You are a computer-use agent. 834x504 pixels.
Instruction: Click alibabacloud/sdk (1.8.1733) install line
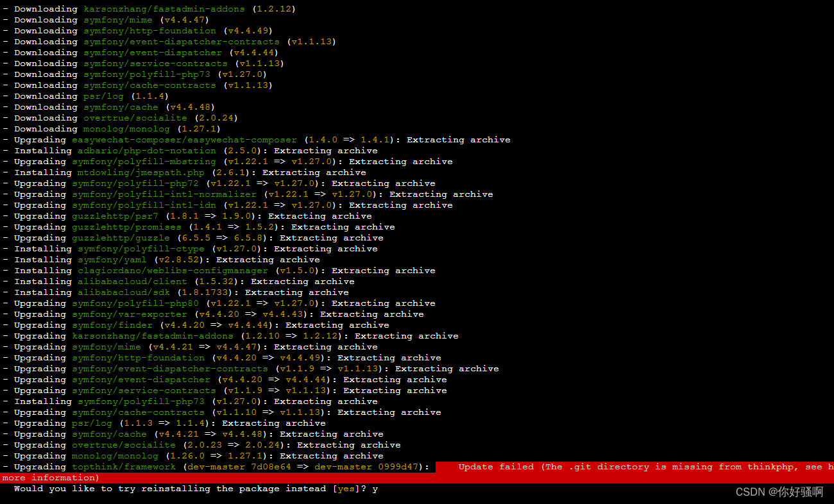pos(176,292)
